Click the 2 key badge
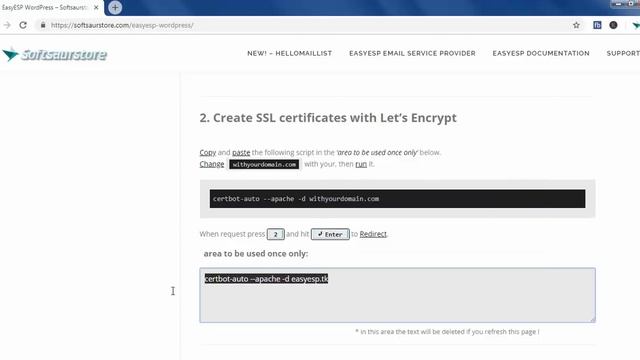This screenshot has height=360, width=640. pos(276,234)
